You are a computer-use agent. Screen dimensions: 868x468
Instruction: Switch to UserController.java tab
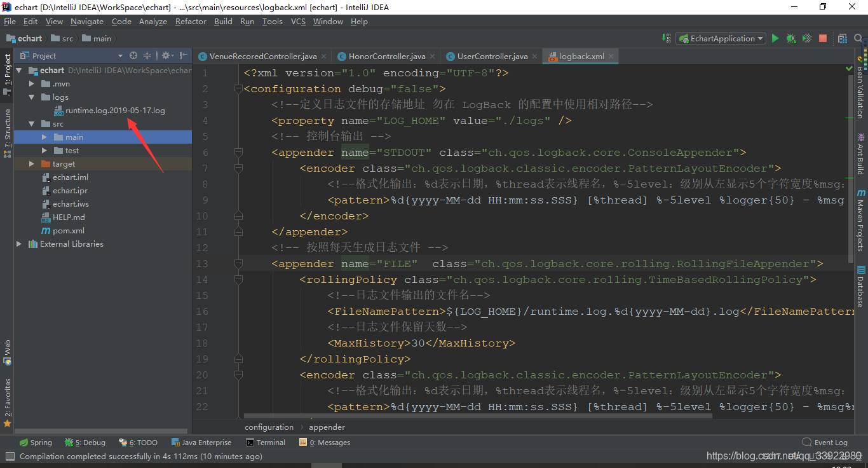(492, 57)
